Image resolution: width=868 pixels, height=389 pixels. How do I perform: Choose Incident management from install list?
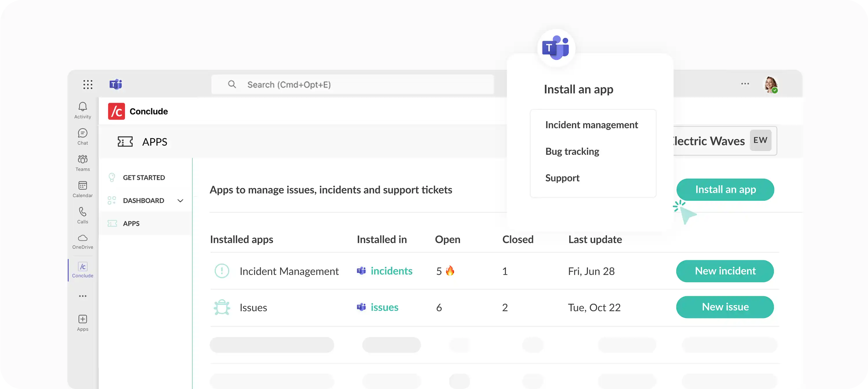(591, 125)
